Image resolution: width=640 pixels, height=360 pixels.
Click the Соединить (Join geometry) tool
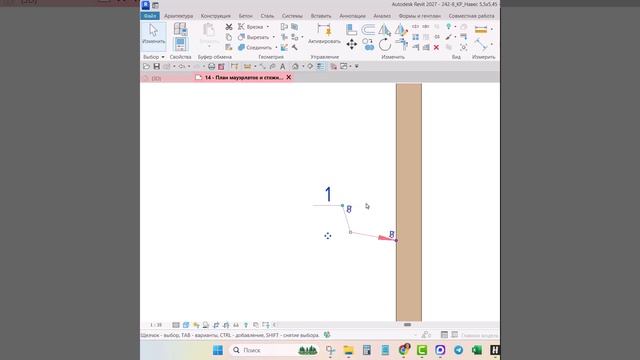[255, 47]
